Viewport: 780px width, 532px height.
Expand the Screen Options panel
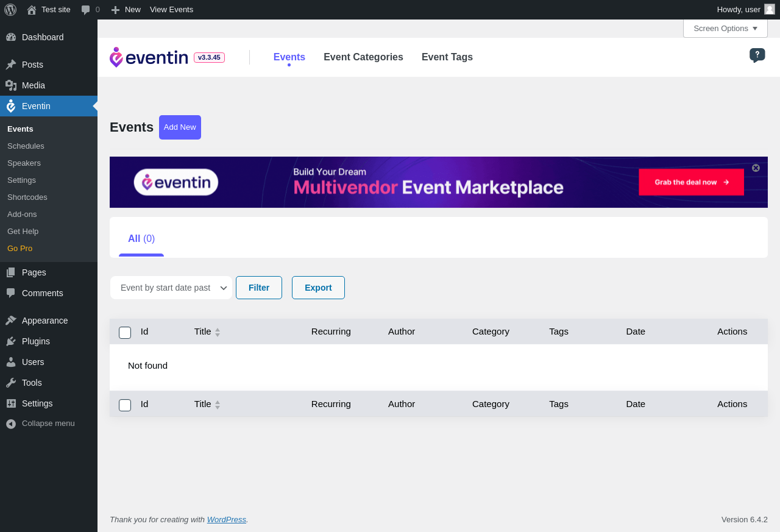pyautogui.click(x=725, y=28)
